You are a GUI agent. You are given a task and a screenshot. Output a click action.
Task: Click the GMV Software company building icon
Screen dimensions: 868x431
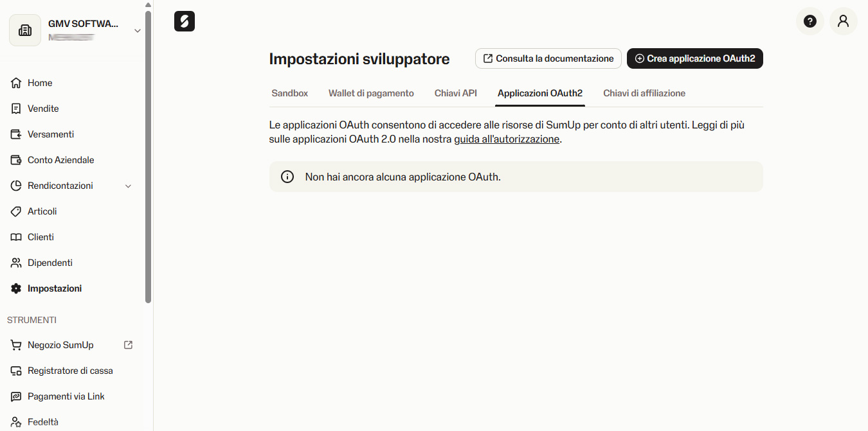[25, 30]
